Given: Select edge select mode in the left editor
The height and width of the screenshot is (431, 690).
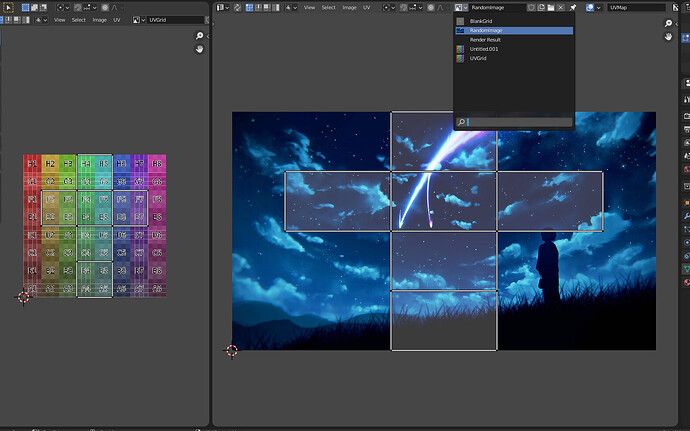Looking at the screenshot, I should [x=8, y=20].
